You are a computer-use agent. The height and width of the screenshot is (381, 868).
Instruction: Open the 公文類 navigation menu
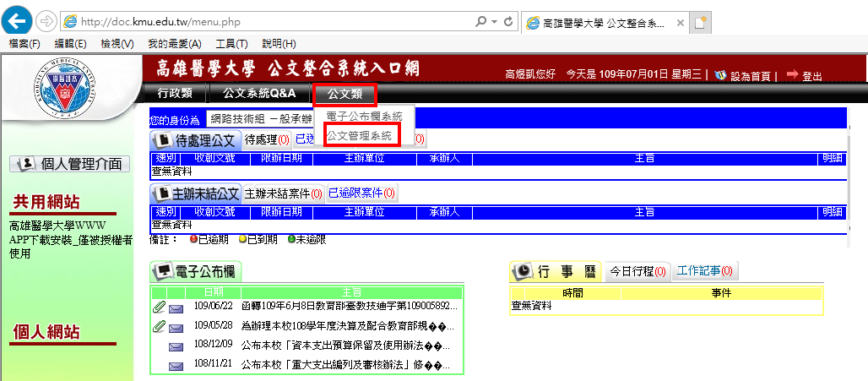pyautogui.click(x=344, y=95)
